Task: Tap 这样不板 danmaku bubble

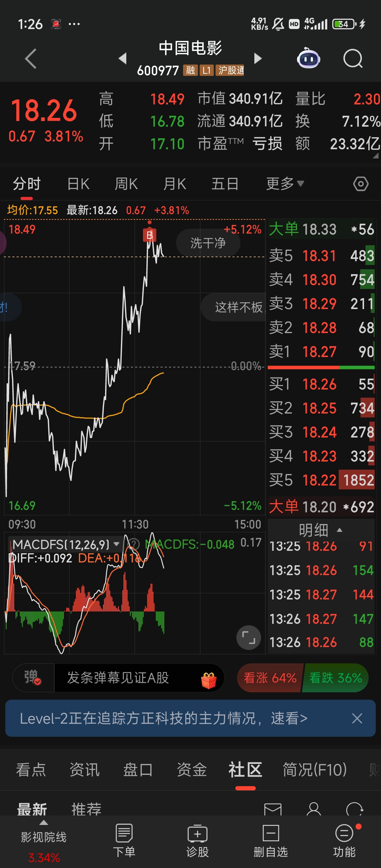Action: tap(233, 307)
